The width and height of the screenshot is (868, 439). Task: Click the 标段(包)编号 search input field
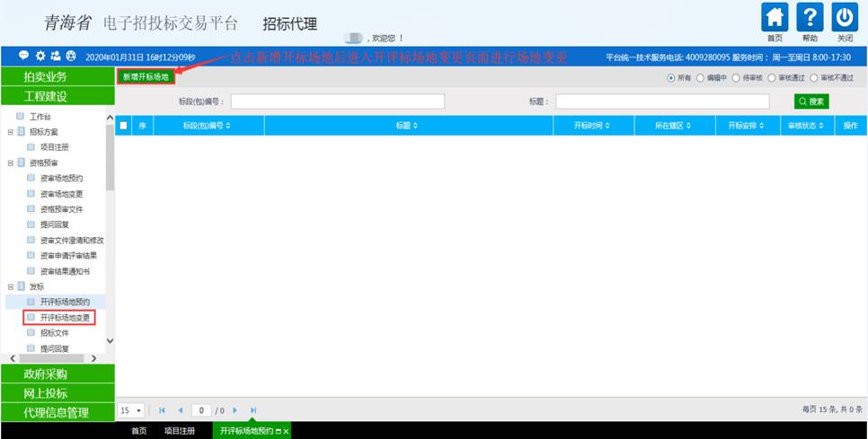point(337,101)
